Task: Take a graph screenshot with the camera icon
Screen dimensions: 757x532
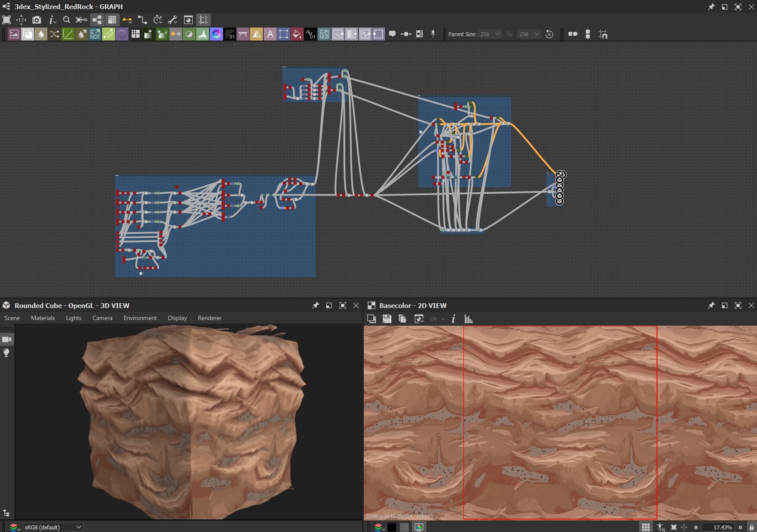Action: pos(37,19)
